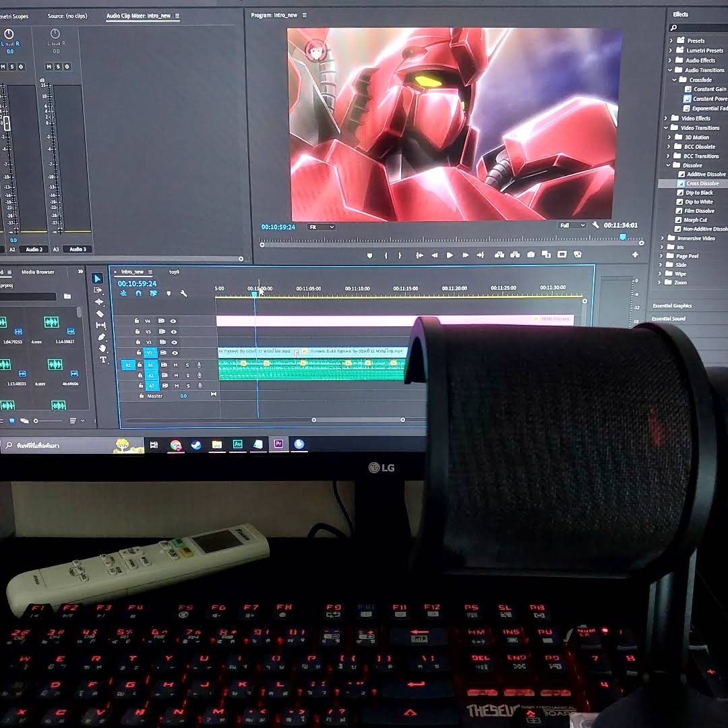This screenshot has height=728, width=728.
Task: Select the Pen tool in Tools panel
Action: tap(102, 337)
